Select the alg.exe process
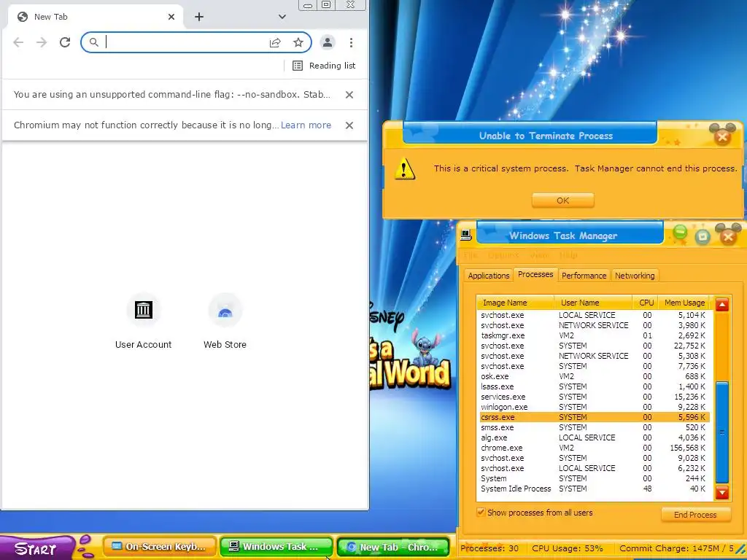 tap(593, 437)
